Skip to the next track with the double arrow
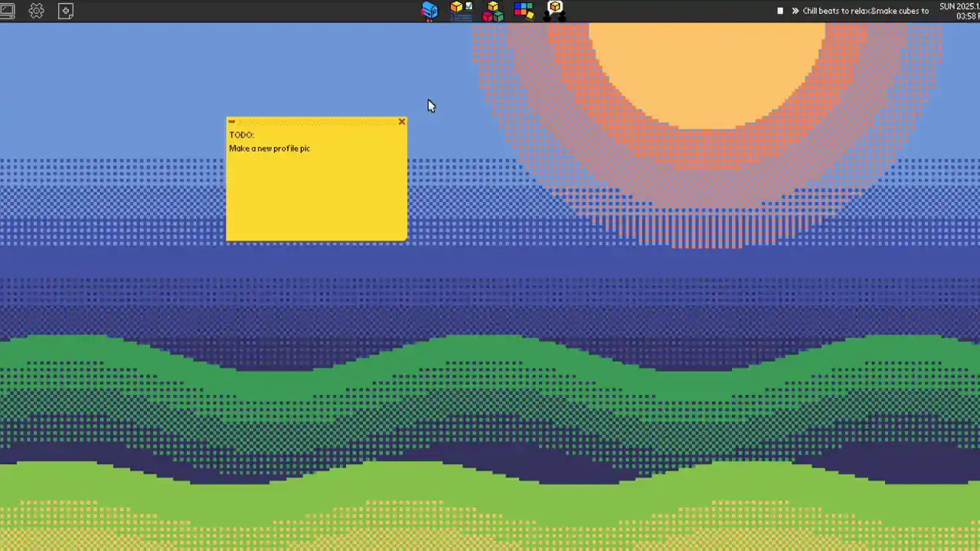The height and width of the screenshot is (551, 980). pos(795,11)
